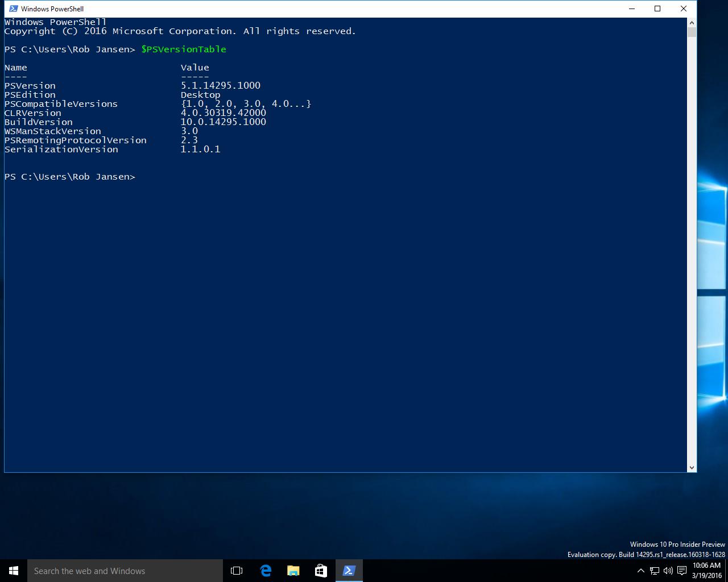Image resolution: width=728 pixels, height=582 pixels.
Task: Show hidden system tray icons
Action: point(640,571)
